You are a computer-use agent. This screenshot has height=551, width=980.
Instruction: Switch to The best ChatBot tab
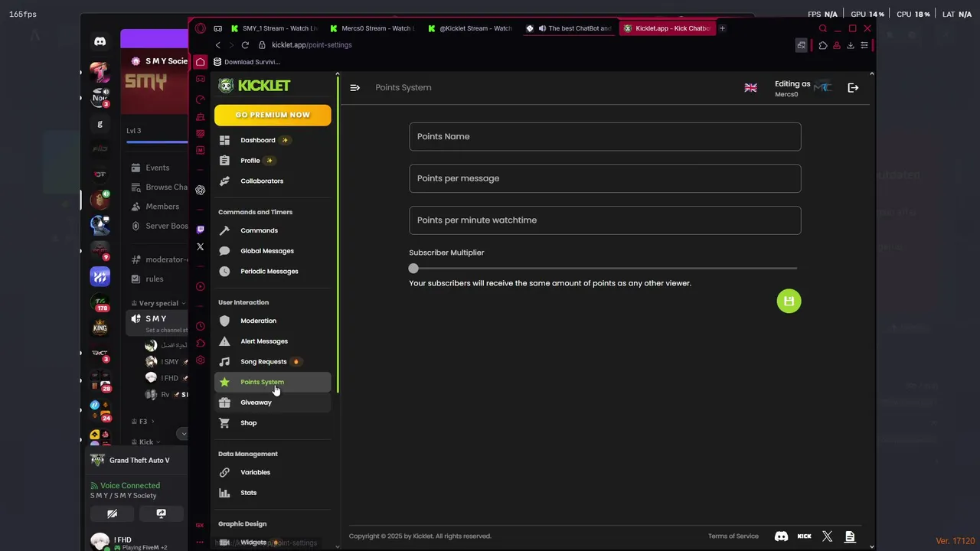[570, 28]
